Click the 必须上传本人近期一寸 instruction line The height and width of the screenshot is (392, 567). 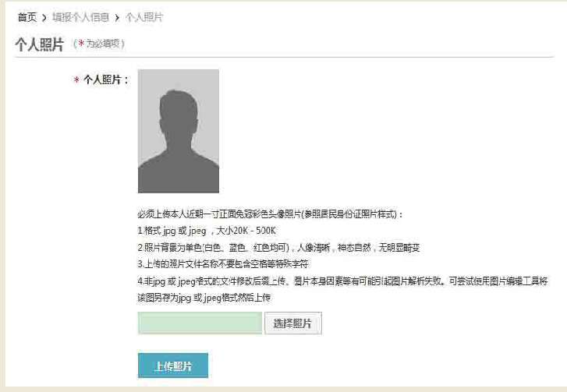(x=270, y=214)
